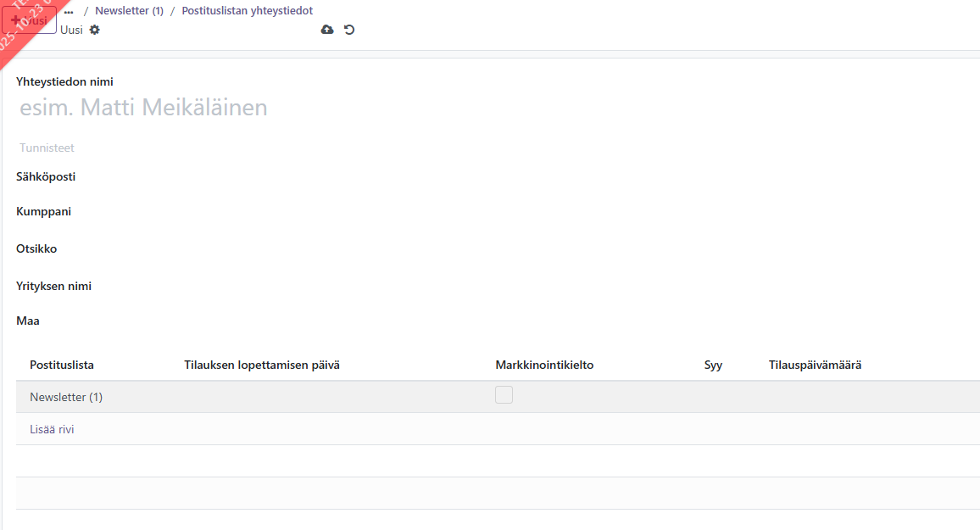Select the Newsletter (1) mailing list cell
980x530 pixels.
pos(66,397)
